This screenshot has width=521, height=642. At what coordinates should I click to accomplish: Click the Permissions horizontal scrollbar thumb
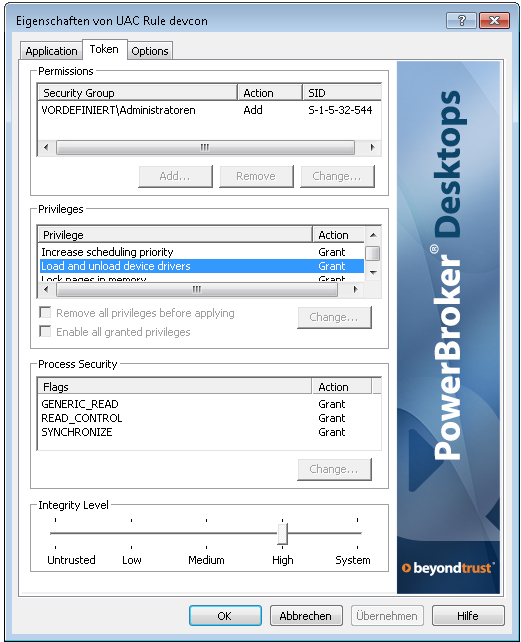pyautogui.click(x=205, y=147)
